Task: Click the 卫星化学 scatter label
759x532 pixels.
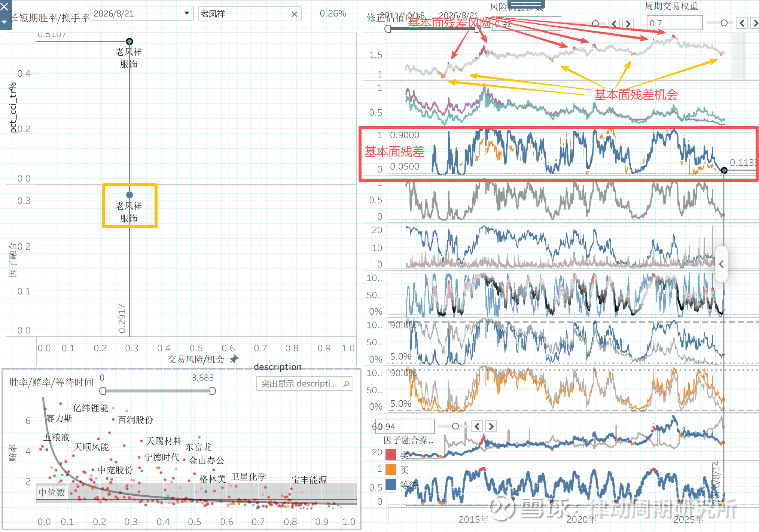Action: click(x=249, y=477)
